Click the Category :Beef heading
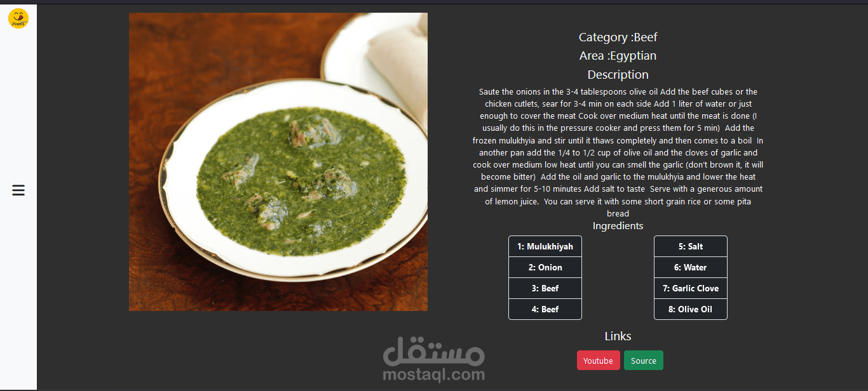The height and width of the screenshot is (391, 868). (x=618, y=37)
